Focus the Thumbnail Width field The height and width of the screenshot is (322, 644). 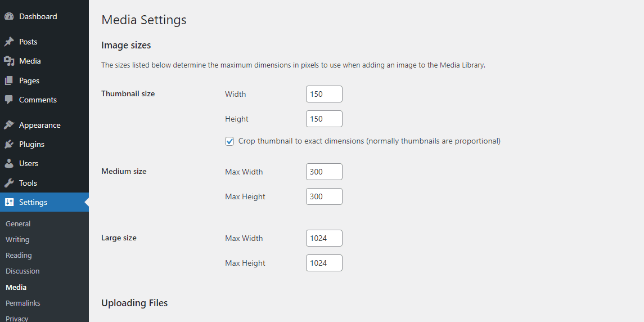point(324,94)
